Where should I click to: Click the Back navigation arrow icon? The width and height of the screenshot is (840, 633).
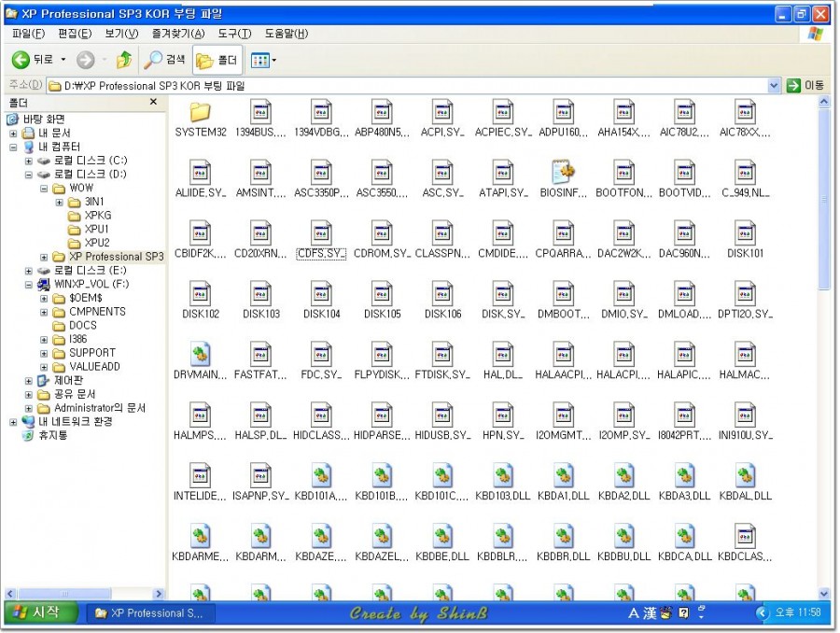pyautogui.click(x=21, y=60)
